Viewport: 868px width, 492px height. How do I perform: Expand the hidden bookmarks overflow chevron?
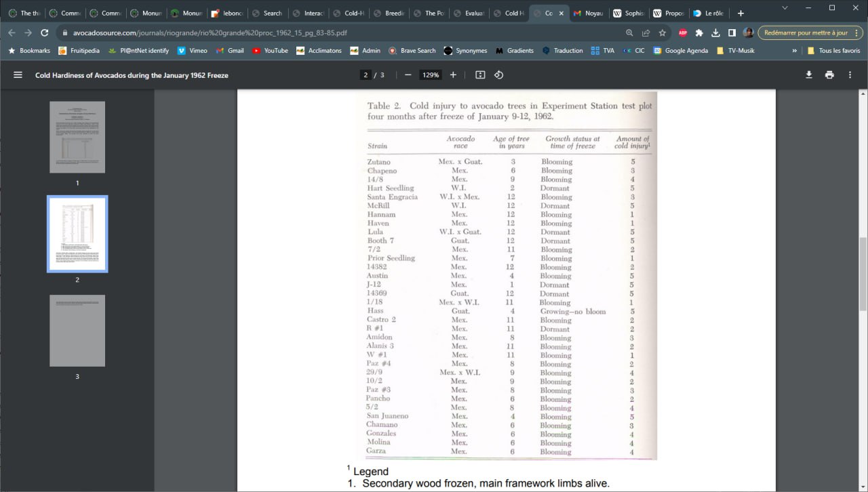794,51
